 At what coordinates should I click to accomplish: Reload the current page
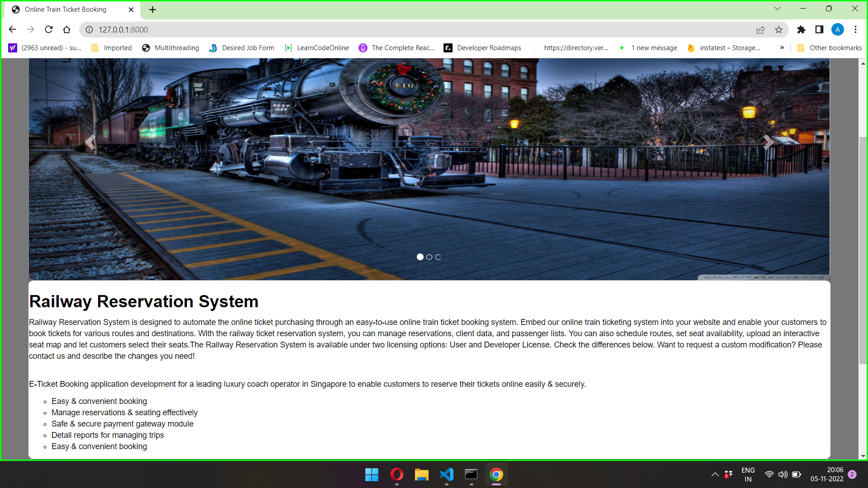49,29
